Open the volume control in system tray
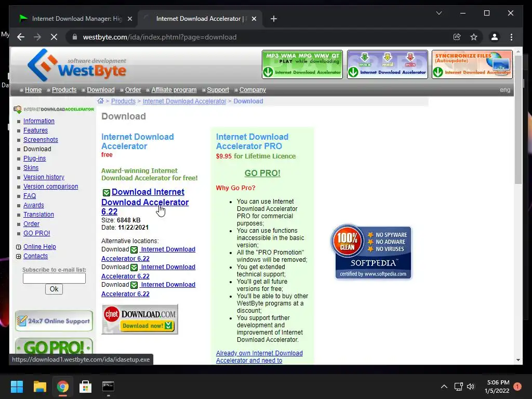The image size is (532, 399). [x=471, y=387]
